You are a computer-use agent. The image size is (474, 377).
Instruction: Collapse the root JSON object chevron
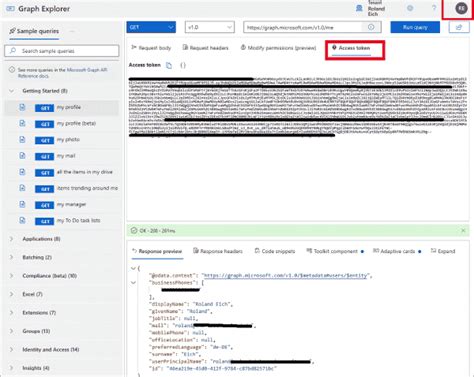(133, 268)
